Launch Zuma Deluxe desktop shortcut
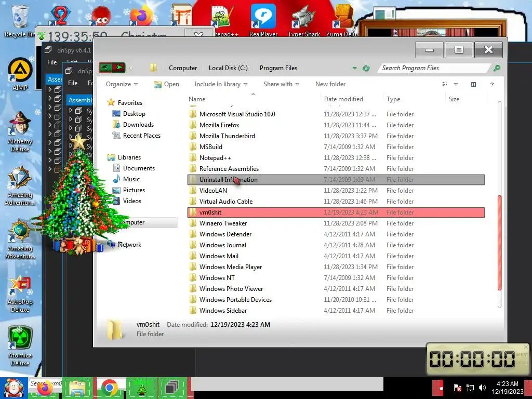The height and width of the screenshot is (399, 532). tap(342, 20)
